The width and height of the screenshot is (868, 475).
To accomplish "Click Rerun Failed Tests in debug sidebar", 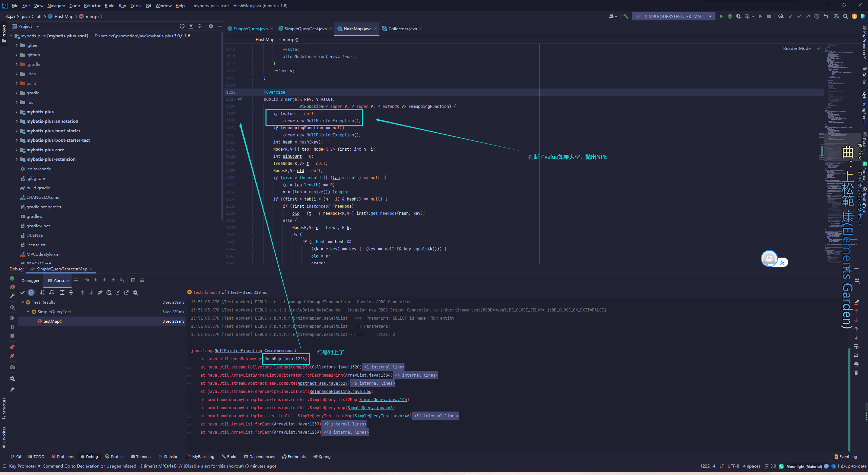I will [12, 287].
